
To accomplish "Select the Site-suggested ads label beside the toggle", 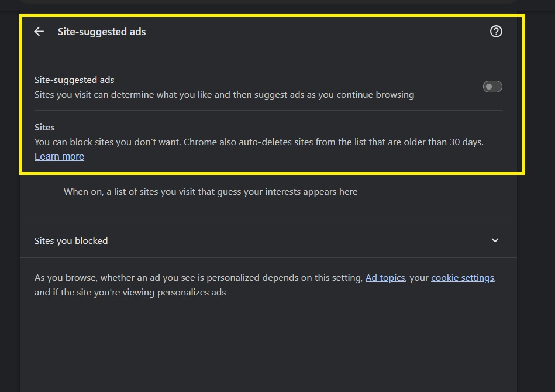I will pyautogui.click(x=74, y=80).
